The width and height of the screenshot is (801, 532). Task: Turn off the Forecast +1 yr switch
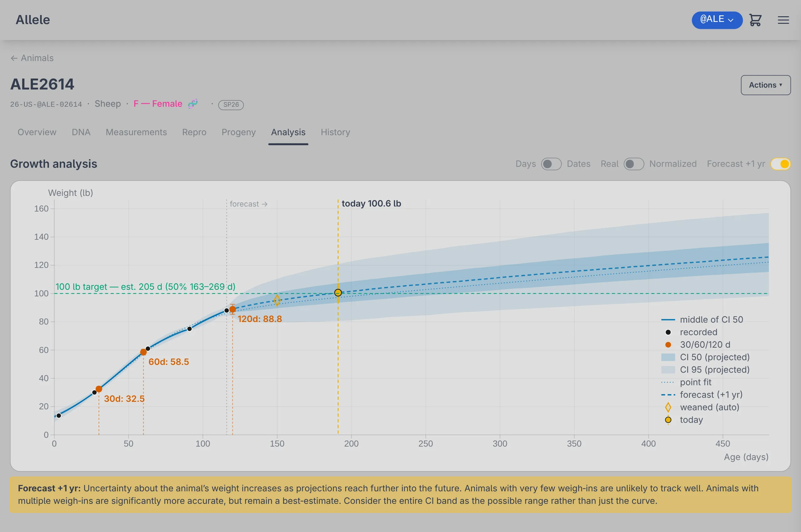pos(781,164)
